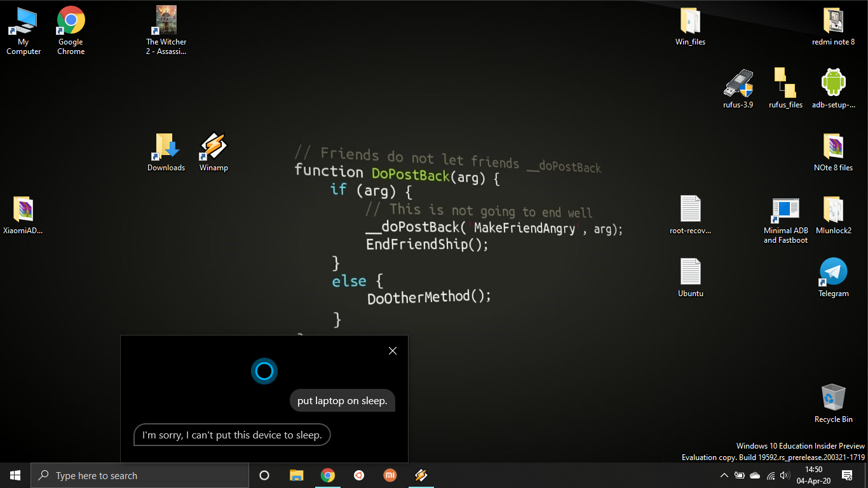This screenshot has width=868, height=488.
Task: Select the root-recov... text file
Action: point(691,215)
